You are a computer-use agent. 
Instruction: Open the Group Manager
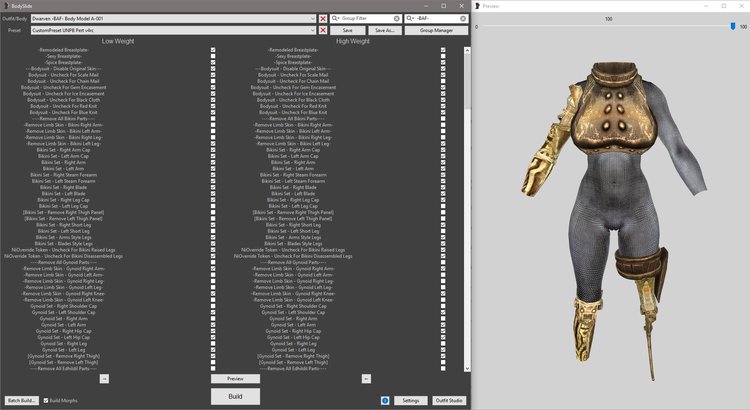click(x=436, y=30)
